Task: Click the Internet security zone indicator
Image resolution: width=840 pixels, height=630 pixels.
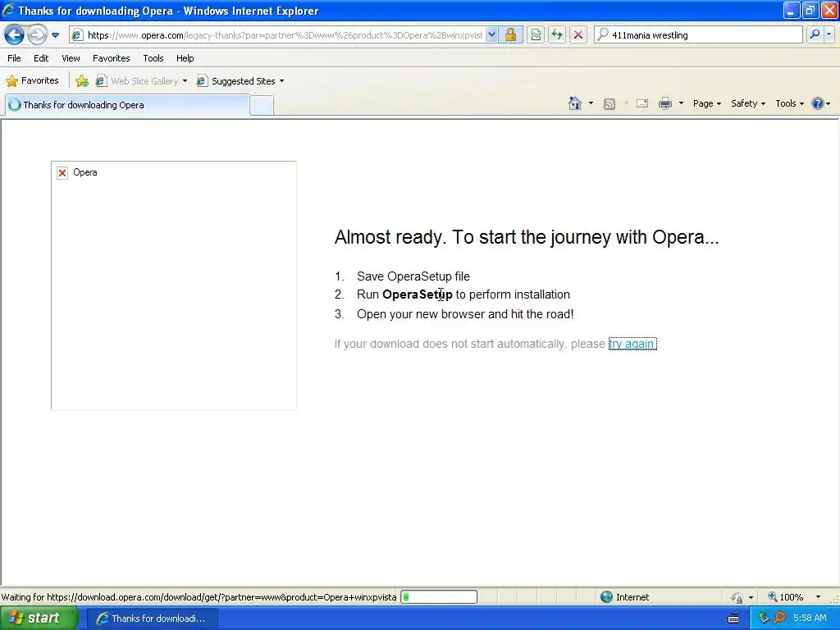Action: pyautogui.click(x=624, y=597)
